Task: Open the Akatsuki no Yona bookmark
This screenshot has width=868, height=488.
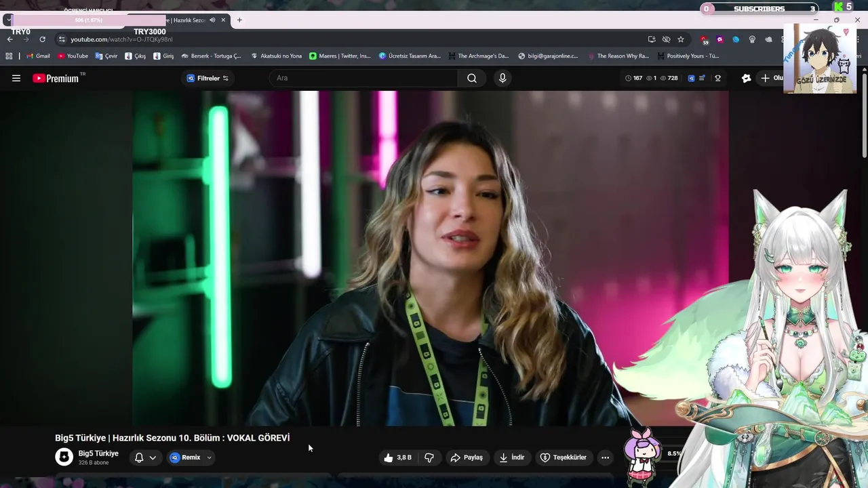Action: 276,56
